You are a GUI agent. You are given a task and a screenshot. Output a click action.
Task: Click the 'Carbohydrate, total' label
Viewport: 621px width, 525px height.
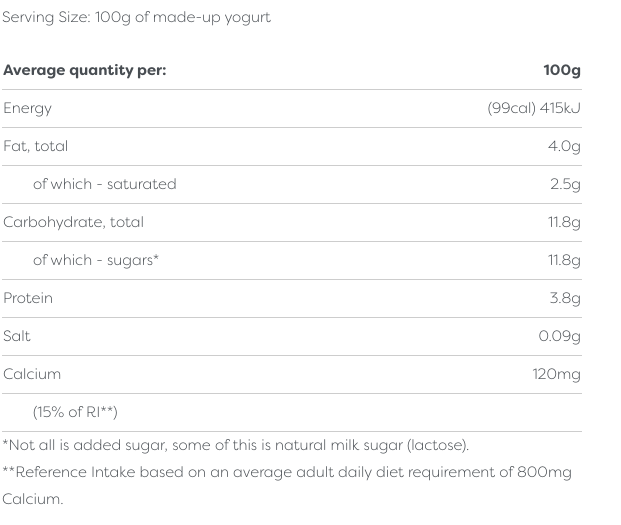pyautogui.click(x=73, y=222)
